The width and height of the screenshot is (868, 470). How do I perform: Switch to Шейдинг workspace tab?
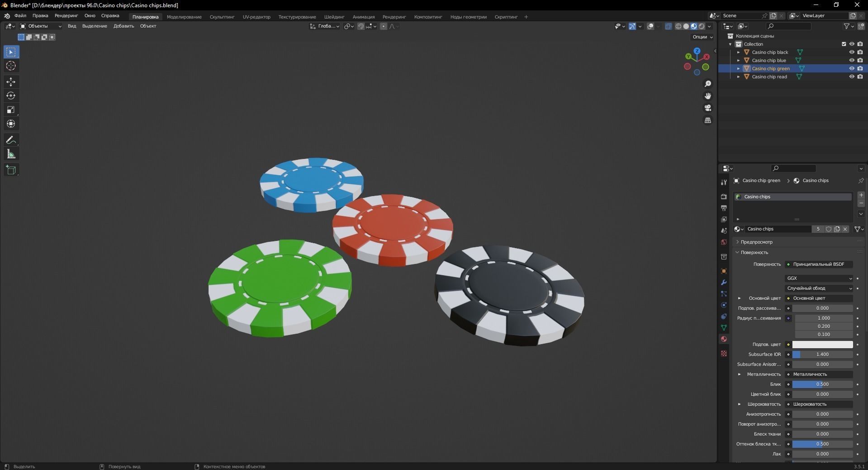coord(334,17)
